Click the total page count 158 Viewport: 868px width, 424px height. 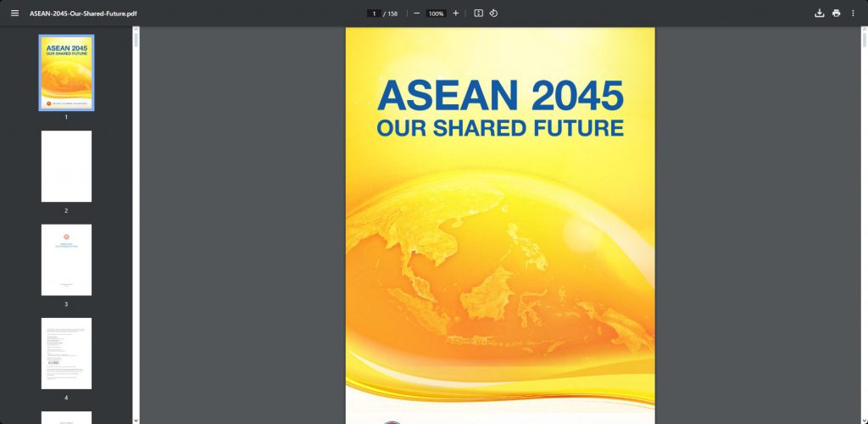(392, 14)
